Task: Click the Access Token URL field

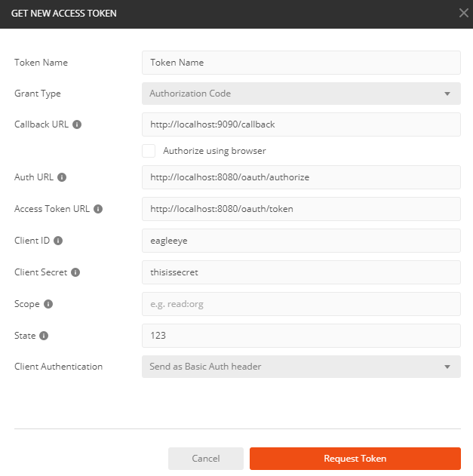Action: pyautogui.click(x=301, y=209)
